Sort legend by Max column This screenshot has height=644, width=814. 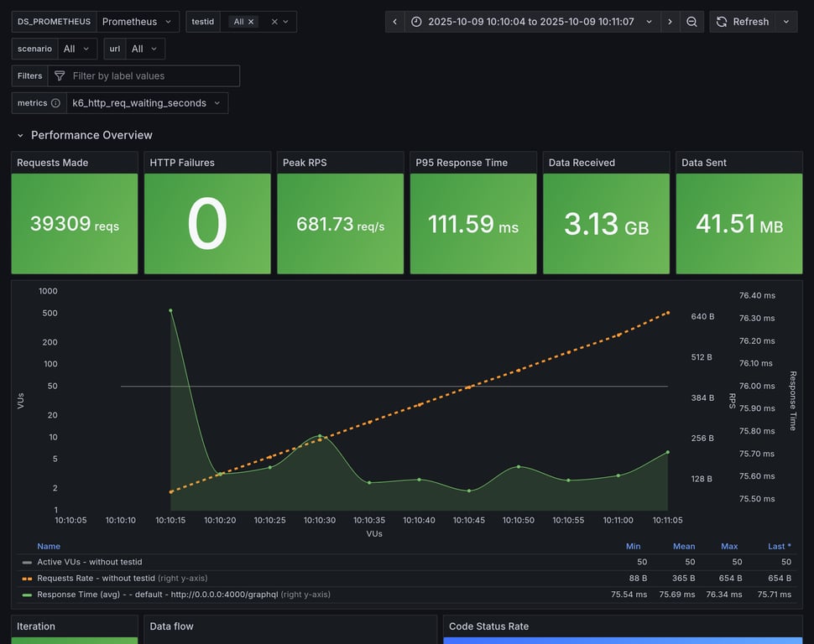pos(729,546)
